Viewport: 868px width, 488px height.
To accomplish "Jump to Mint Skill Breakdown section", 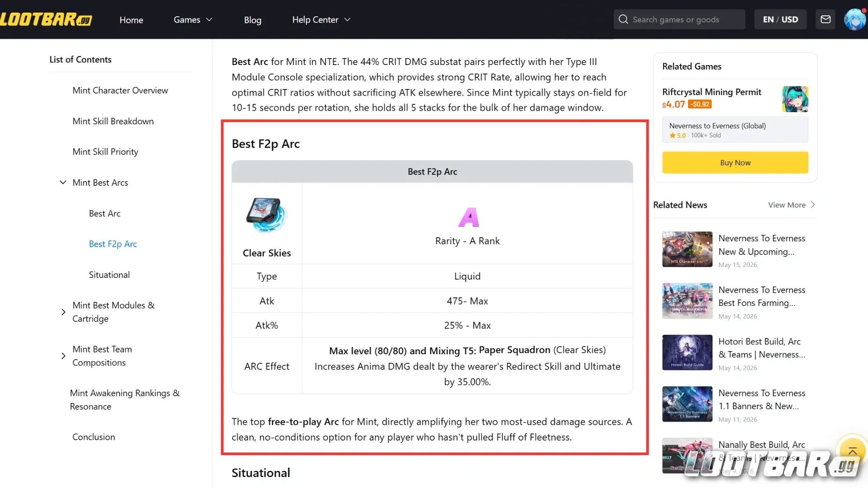I will 113,121.
